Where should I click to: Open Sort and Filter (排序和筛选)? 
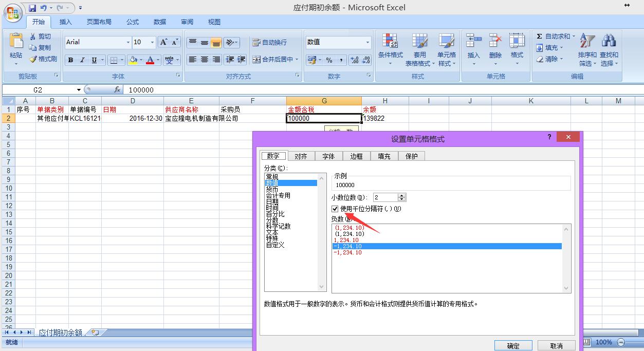click(x=587, y=50)
